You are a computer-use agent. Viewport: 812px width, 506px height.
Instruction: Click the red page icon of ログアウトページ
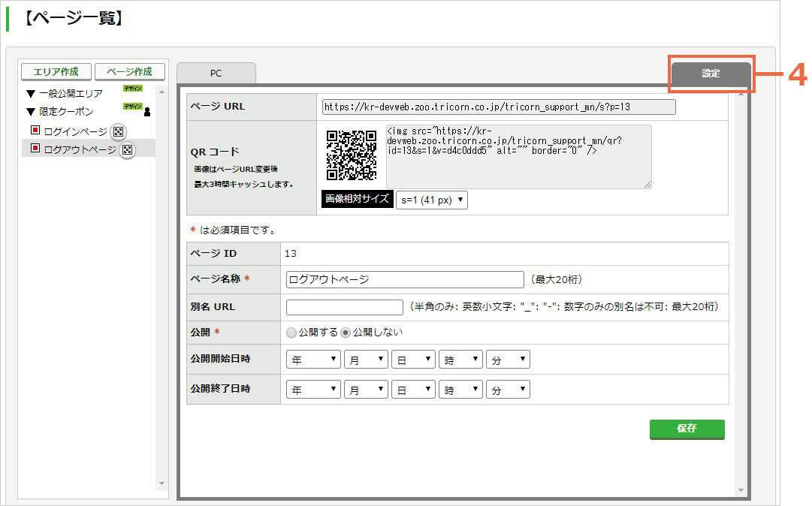click(x=35, y=148)
